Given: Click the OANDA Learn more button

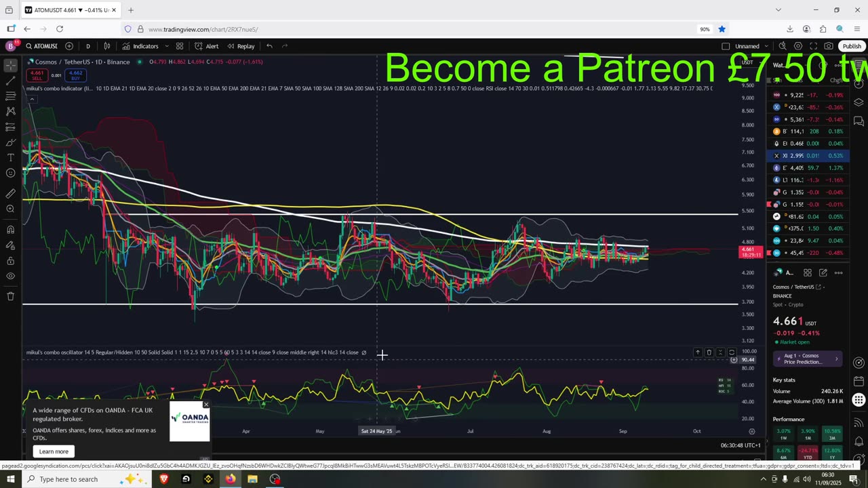Looking at the screenshot, I should (x=54, y=451).
